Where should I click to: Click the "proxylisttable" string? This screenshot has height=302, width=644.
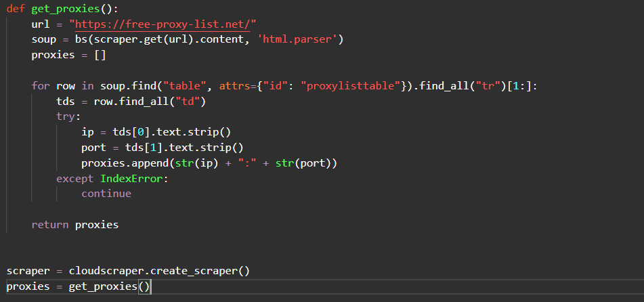(x=346, y=86)
